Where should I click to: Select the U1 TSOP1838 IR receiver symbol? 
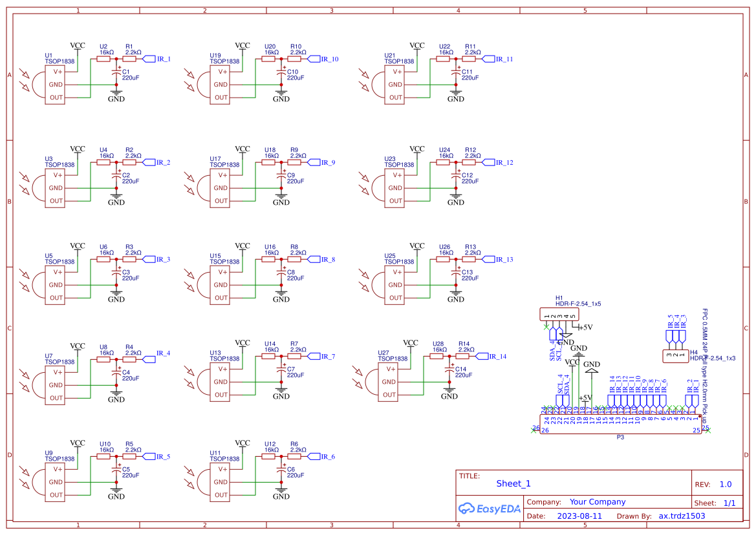pos(55,85)
